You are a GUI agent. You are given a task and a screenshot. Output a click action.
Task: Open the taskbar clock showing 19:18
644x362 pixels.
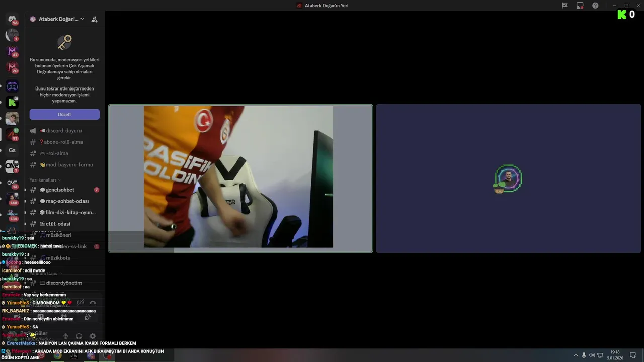(615, 355)
